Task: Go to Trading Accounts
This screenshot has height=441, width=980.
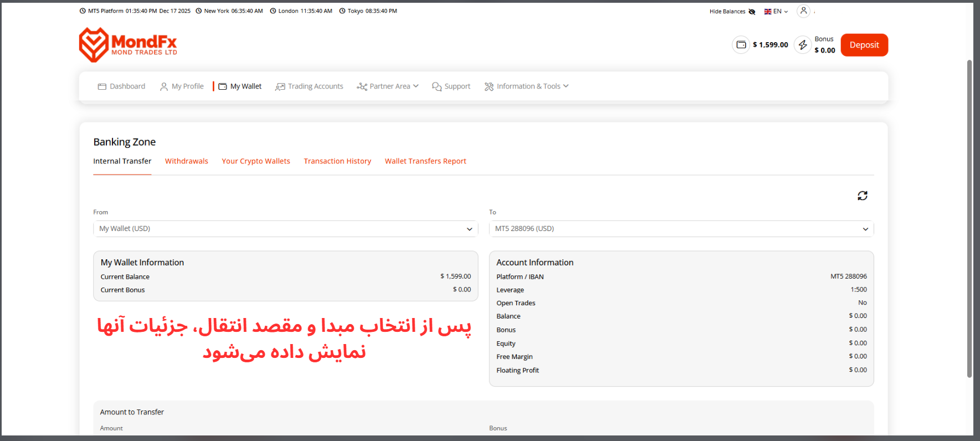Action: pyautogui.click(x=309, y=86)
